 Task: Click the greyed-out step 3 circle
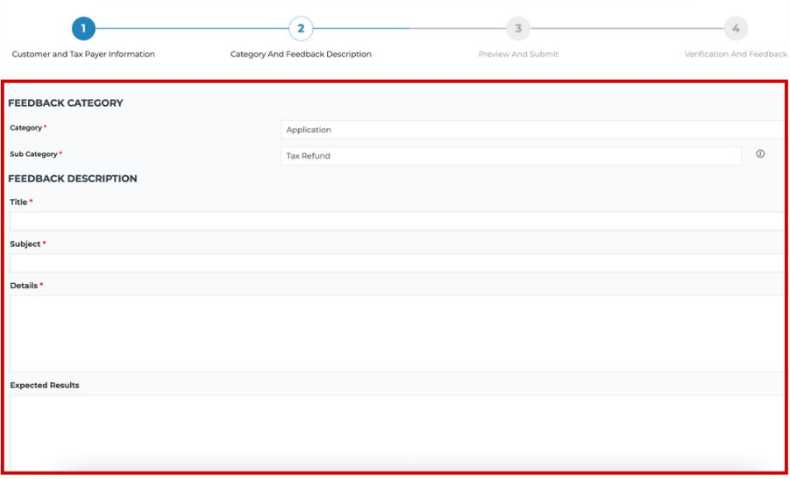tap(518, 28)
